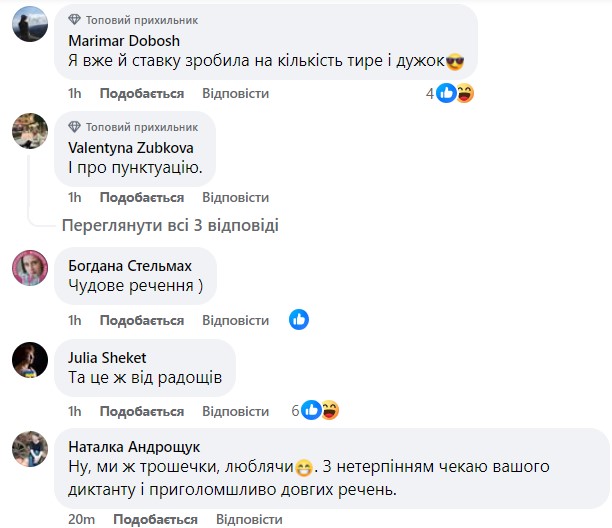Click reaction icons on Julia Sheket's comment

coord(321,411)
